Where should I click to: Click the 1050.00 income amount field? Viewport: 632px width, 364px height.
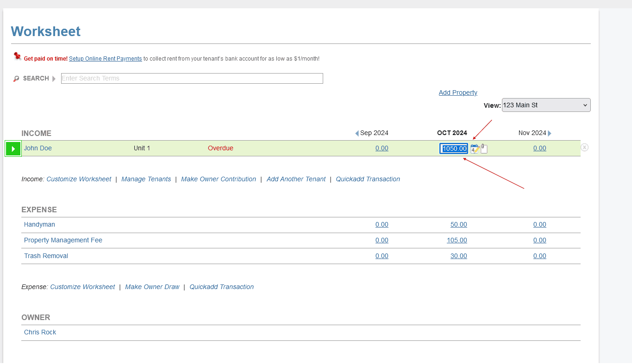454,148
